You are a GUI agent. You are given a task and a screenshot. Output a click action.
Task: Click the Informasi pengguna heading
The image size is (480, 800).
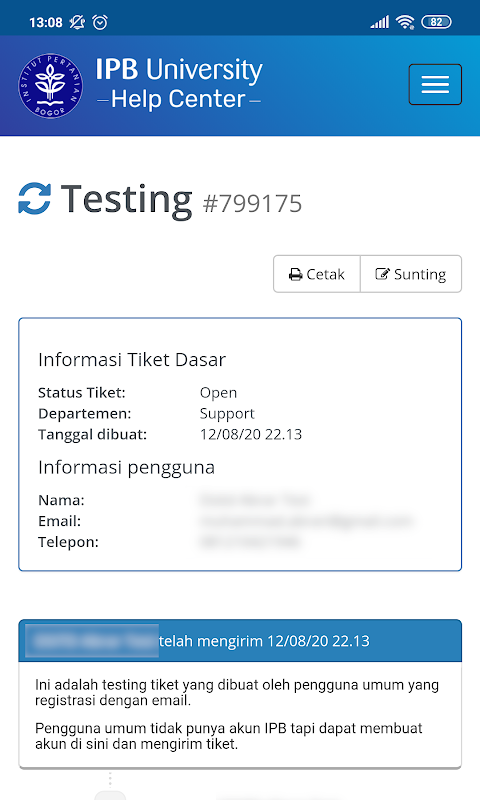[127, 467]
